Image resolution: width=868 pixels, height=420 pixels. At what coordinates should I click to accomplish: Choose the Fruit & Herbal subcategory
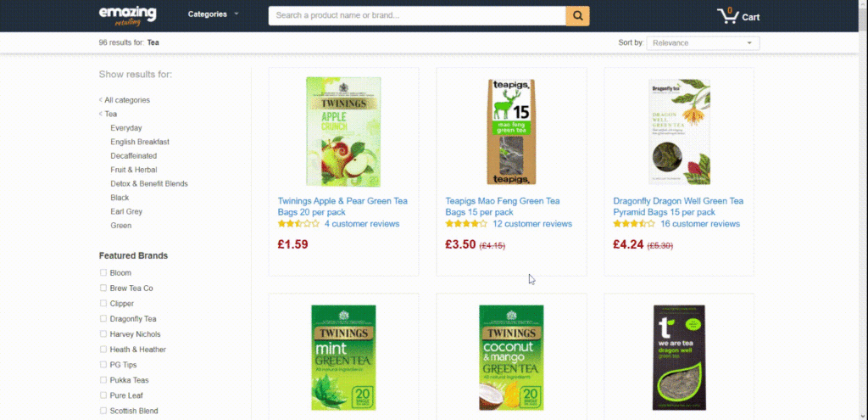[x=133, y=170]
